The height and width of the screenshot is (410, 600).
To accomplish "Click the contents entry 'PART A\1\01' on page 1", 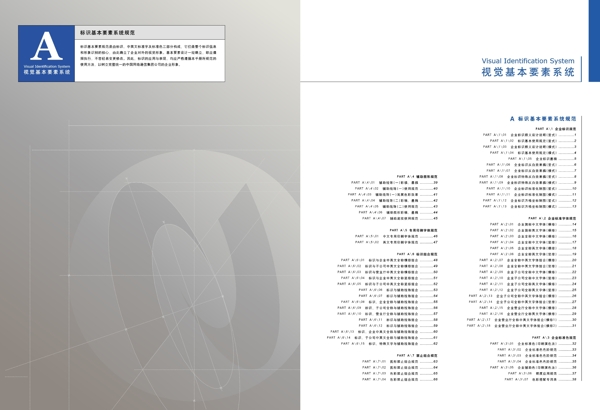I will pyautogui.click(x=529, y=135).
